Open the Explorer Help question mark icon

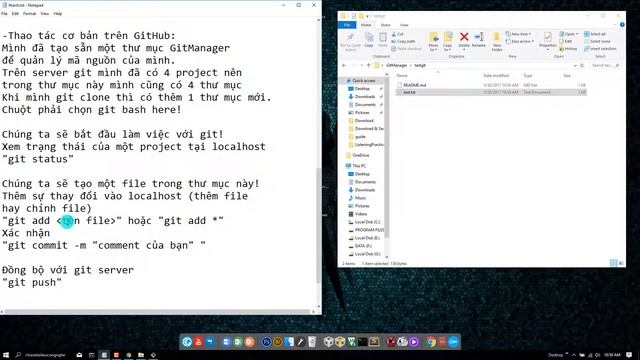point(622,25)
